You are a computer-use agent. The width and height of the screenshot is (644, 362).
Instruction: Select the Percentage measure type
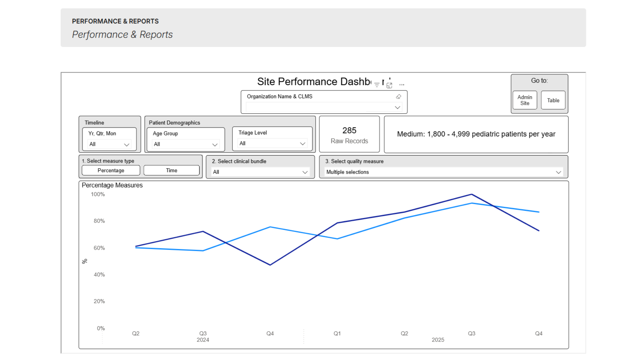click(111, 171)
